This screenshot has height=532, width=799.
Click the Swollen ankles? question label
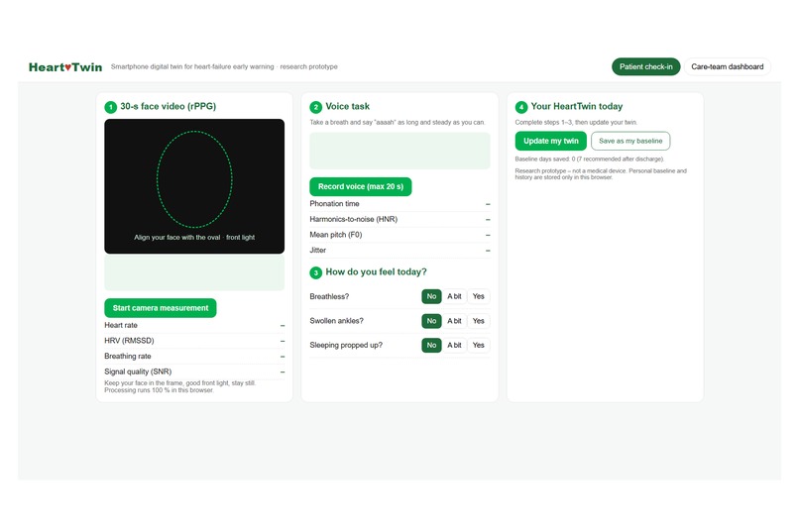pyautogui.click(x=336, y=321)
